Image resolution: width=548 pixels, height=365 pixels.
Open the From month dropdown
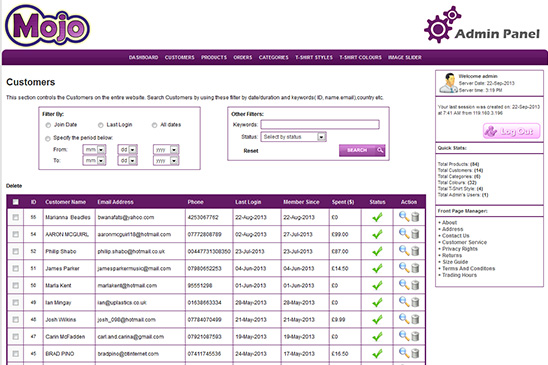tap(94, 150)
